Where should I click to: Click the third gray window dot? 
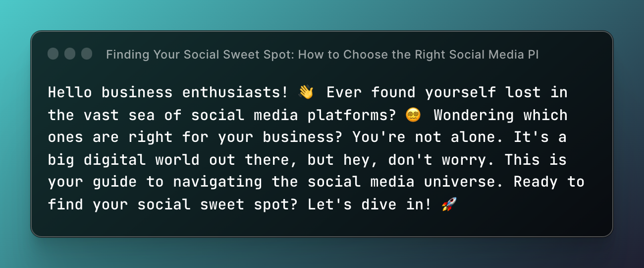point(87,54)
